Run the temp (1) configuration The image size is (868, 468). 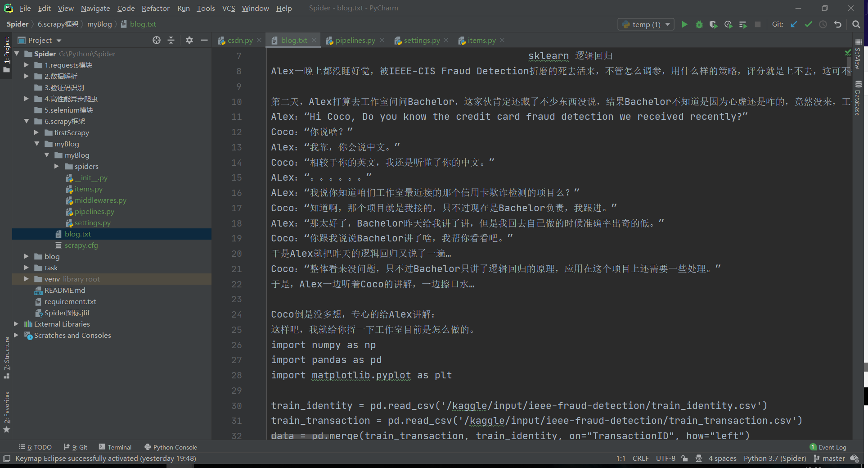coord(684,24)
